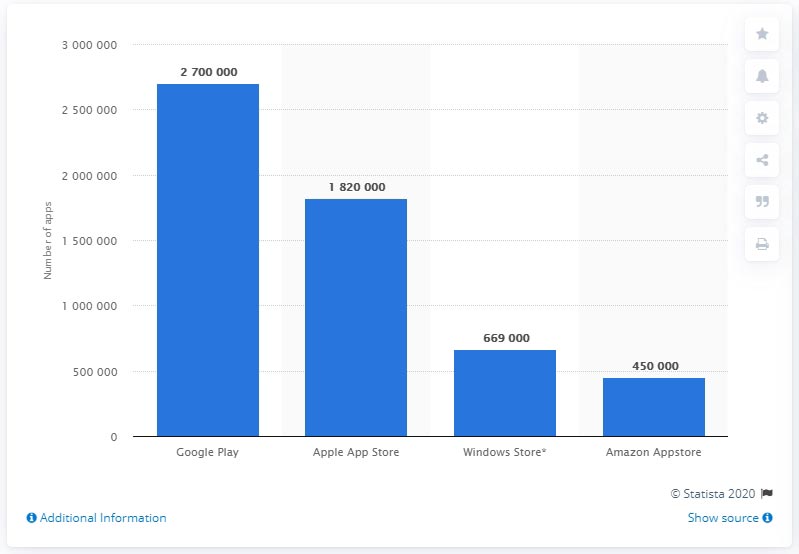
Task: Click the info icon before Additional Information
Action: [32, 518]
